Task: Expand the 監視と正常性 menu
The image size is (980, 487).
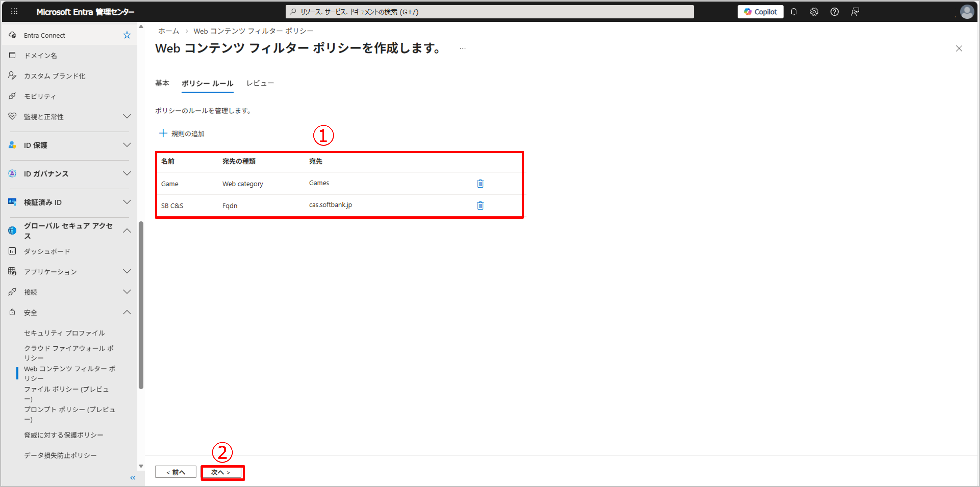Action: [127, 116]
